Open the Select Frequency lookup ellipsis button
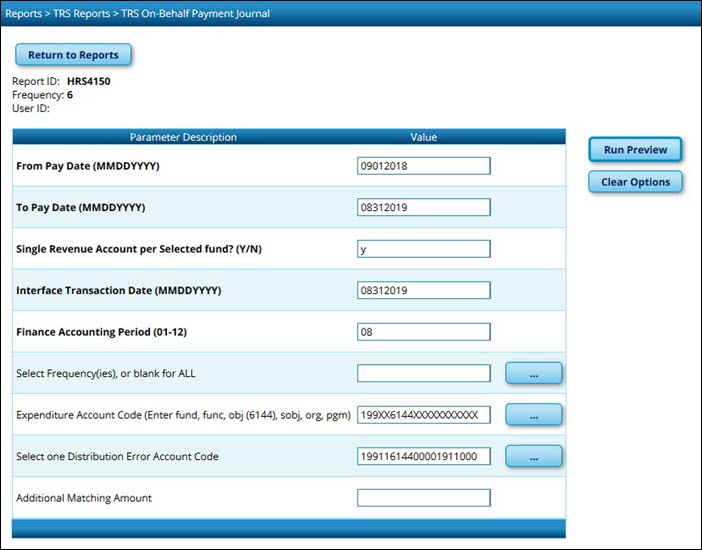This screenshot has width=702, height=550. coord(533,373)
